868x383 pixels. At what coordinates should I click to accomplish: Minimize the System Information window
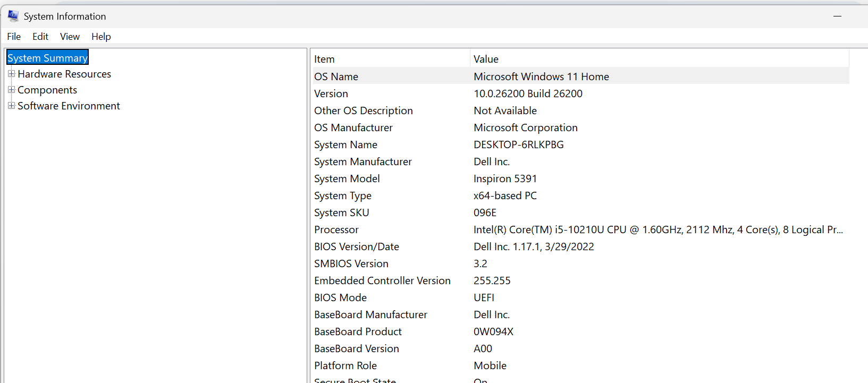coord(838,16)
